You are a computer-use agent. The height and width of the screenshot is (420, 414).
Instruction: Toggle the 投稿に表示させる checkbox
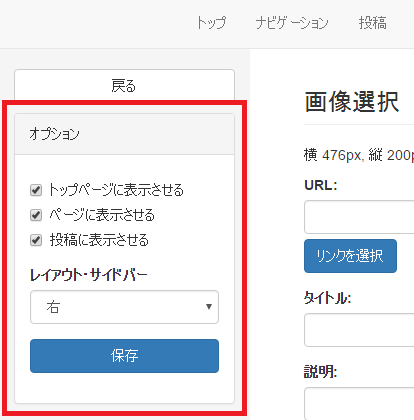coord(36,240)
